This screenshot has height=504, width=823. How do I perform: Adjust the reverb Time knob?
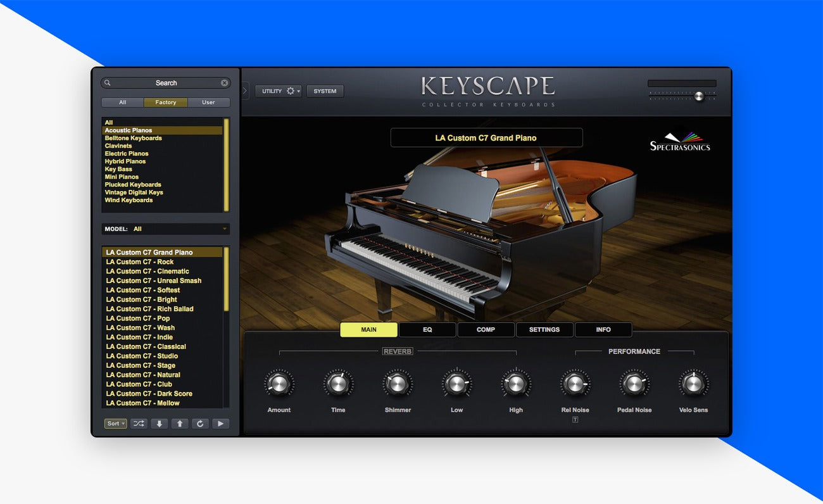tap(338, 383)
